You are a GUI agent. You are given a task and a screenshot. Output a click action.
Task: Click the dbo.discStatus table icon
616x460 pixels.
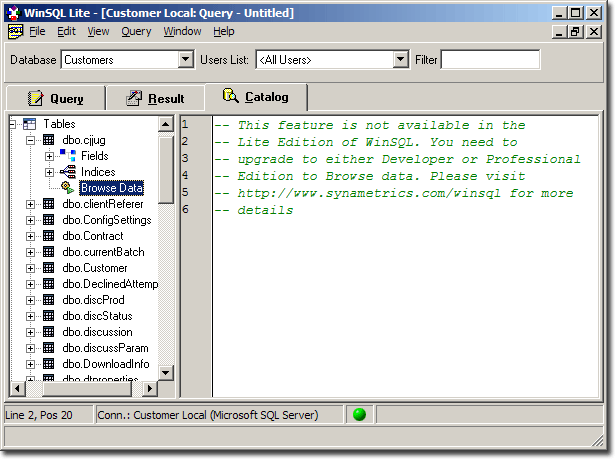(48, 316)
